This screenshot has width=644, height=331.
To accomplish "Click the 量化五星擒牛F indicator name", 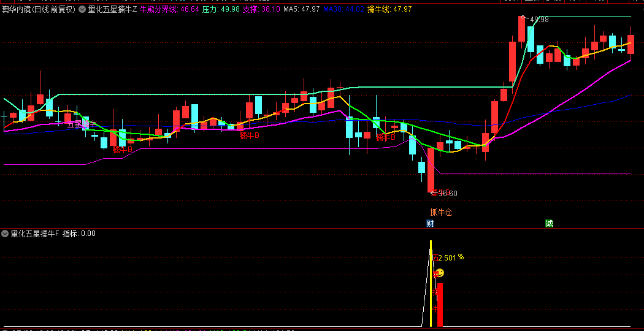I will point(35,234).
